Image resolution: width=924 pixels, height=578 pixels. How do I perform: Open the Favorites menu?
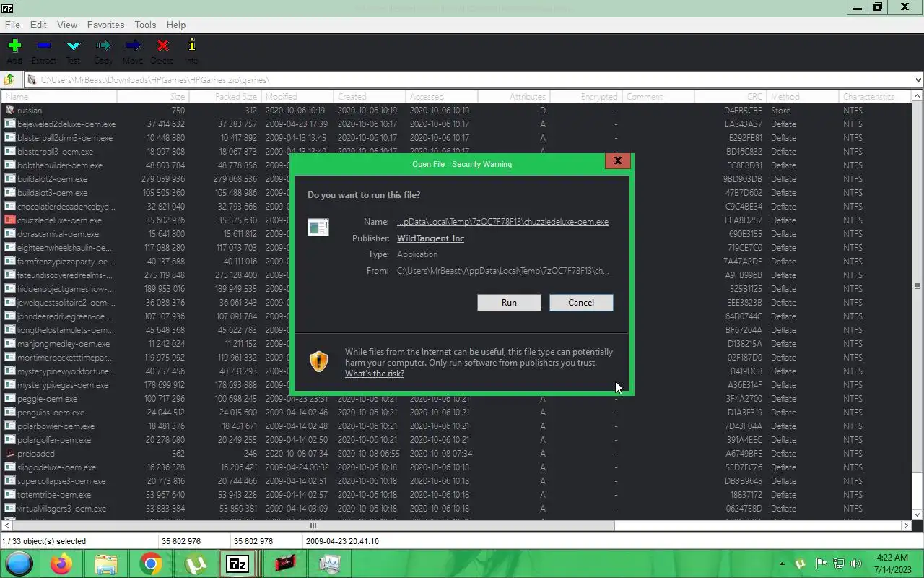coord(105,25)
